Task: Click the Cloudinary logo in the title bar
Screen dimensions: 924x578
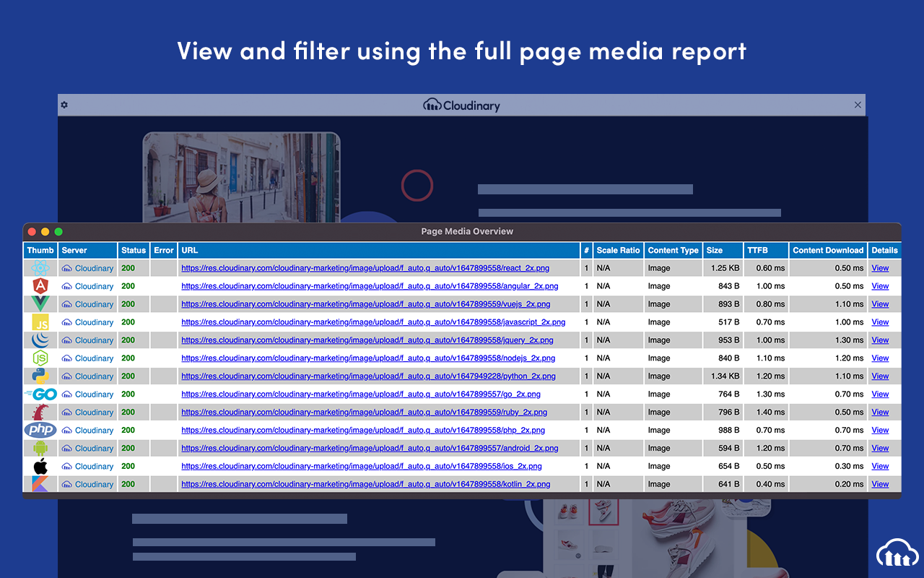Action: pyautogui.click(x=461, y=105)
